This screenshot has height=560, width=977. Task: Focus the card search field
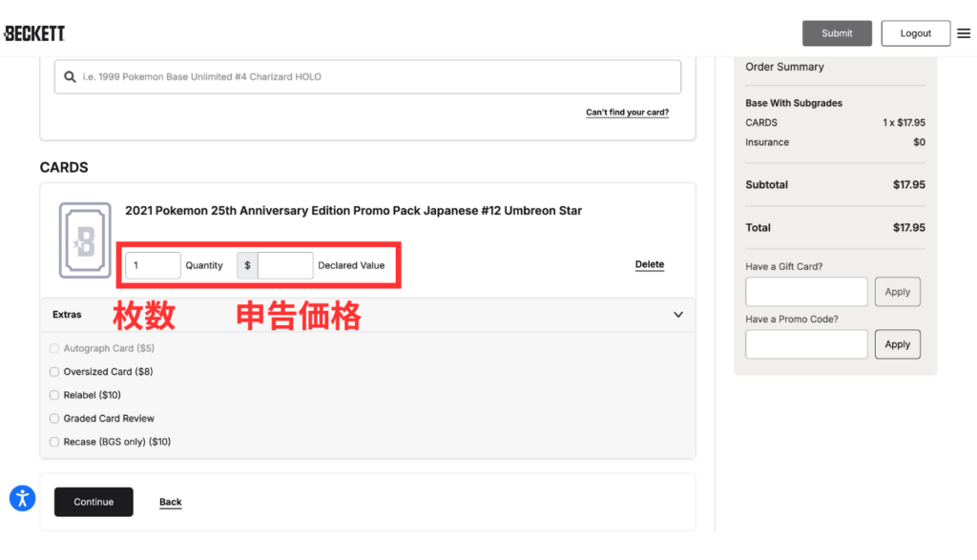[x=367, y=76]
